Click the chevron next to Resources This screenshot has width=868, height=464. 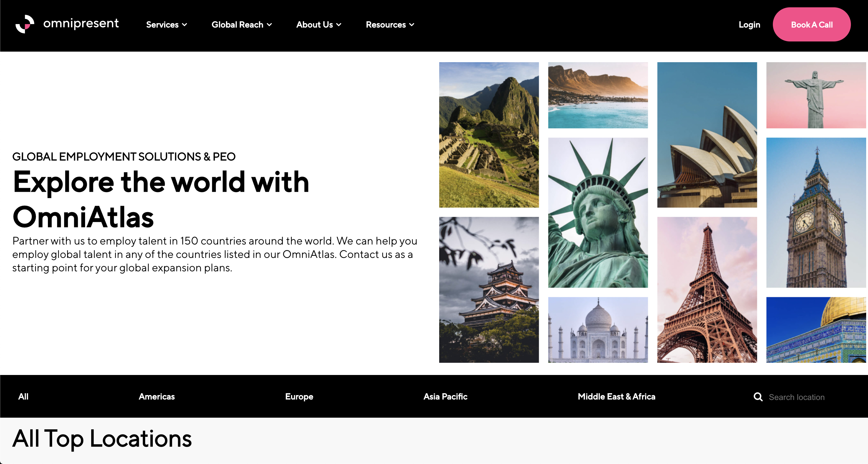tap(411, 25)
